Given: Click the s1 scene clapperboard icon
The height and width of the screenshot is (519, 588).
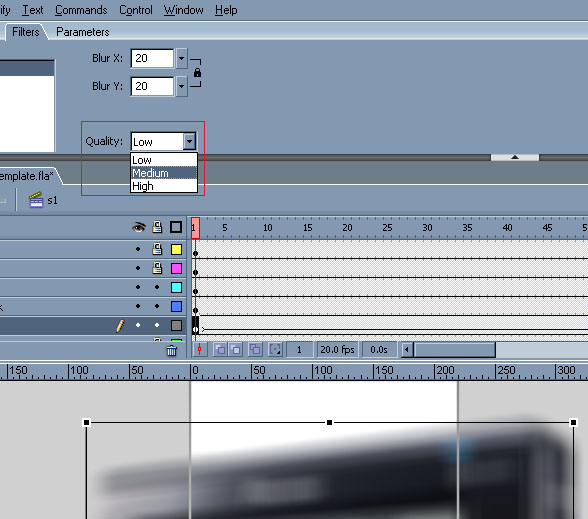Looking at the screenshot, I should pos(36,200).
